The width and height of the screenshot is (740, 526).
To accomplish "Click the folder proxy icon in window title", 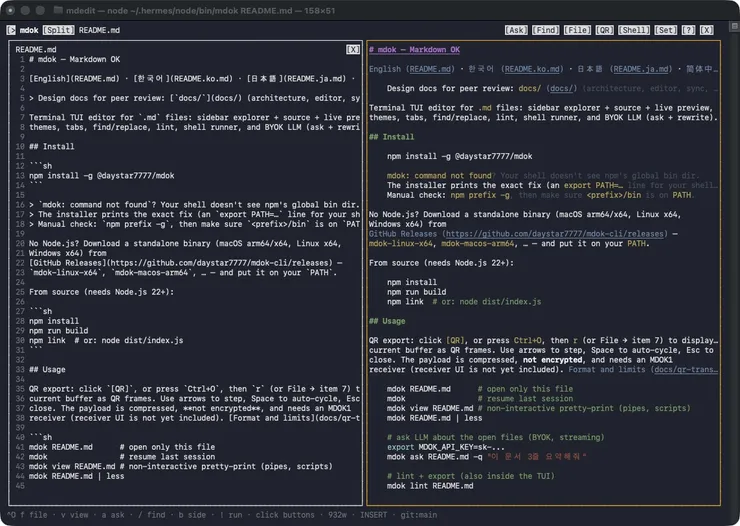I will tap(58, 10).
